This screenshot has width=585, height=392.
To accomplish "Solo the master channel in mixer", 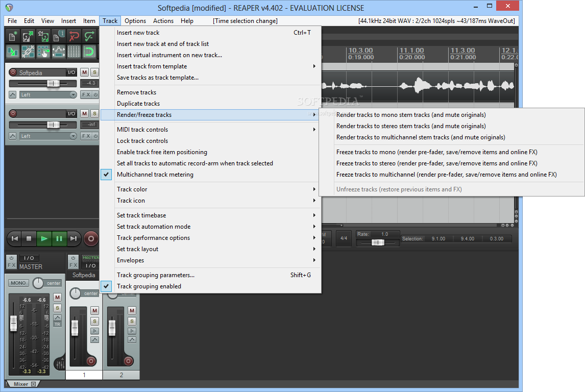I will [x=58, y=308].
